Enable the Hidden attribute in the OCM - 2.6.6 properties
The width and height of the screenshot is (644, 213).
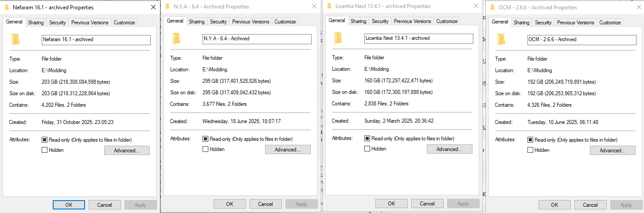coord(530,150)
